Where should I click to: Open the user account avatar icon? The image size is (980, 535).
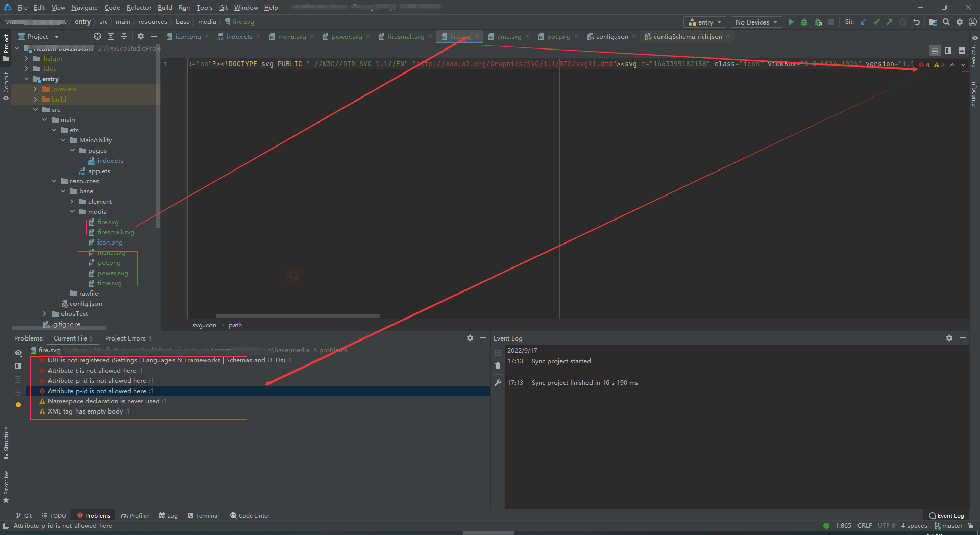(973, 22)
